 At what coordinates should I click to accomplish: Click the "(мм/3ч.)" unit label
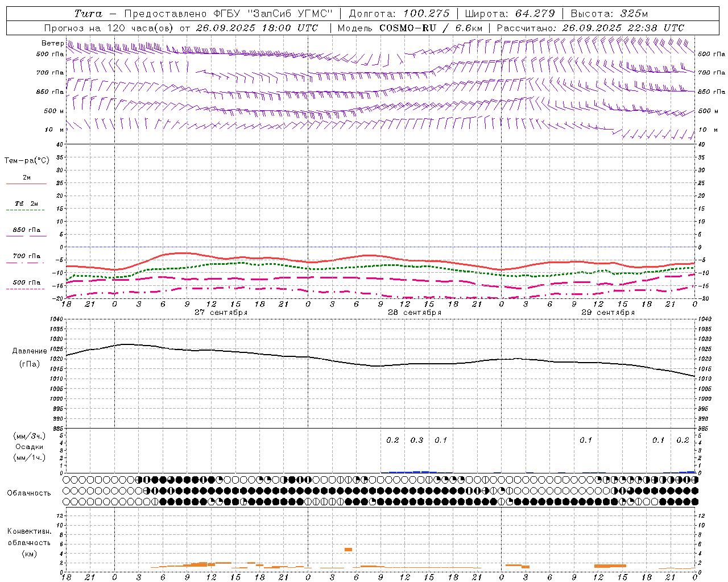[29, 436]
